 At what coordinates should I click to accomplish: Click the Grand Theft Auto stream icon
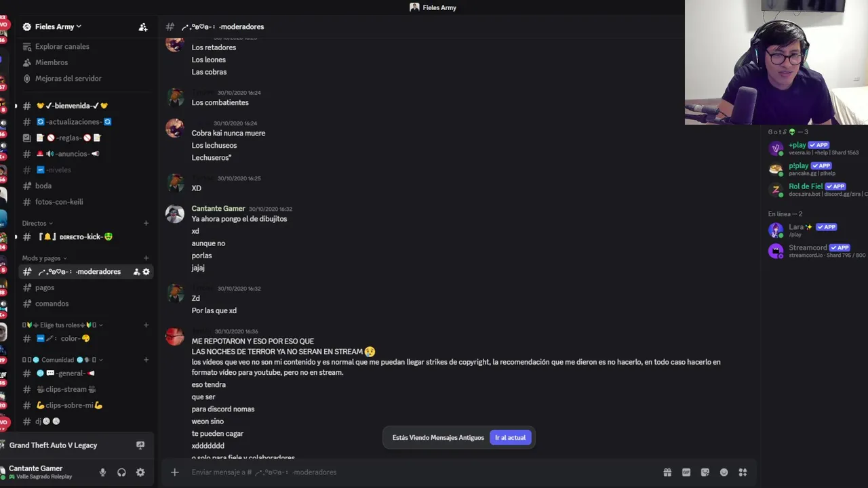pyautogui.click(x=140, y=445)
